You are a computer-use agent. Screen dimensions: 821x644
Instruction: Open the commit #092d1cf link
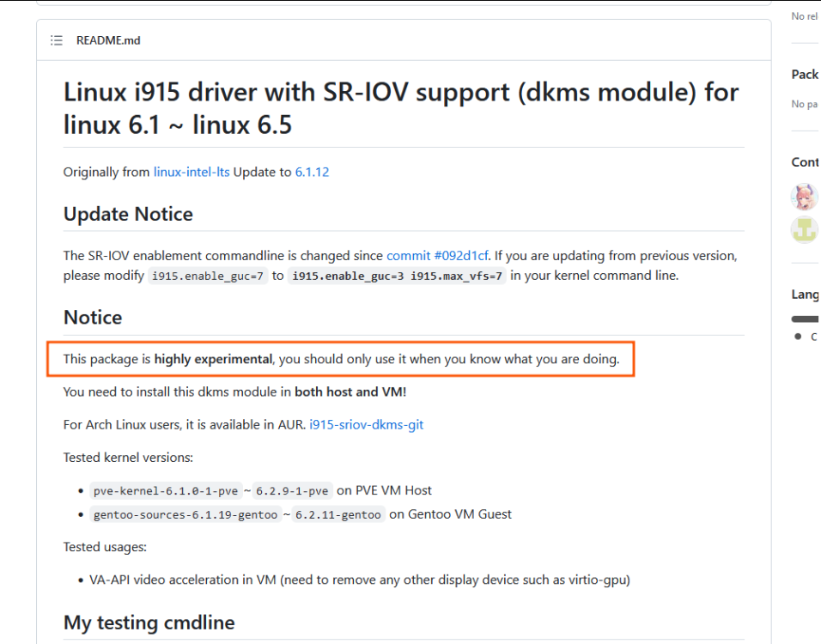[x=437, y=256]
